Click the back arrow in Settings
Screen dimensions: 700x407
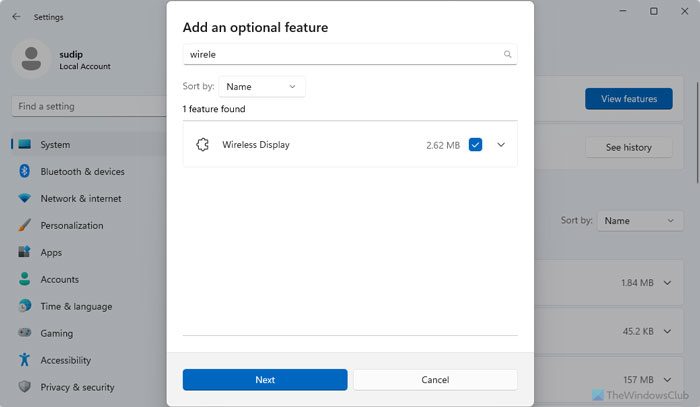point(17,17)
